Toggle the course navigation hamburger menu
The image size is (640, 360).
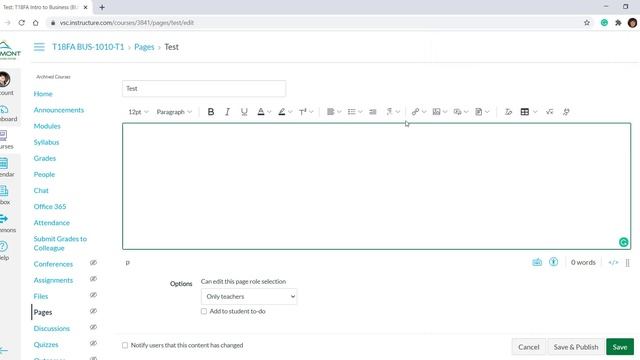[39, 47]
